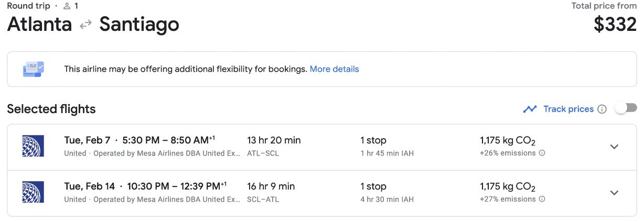
Task: Click the Round trip label
Action: 28,6
